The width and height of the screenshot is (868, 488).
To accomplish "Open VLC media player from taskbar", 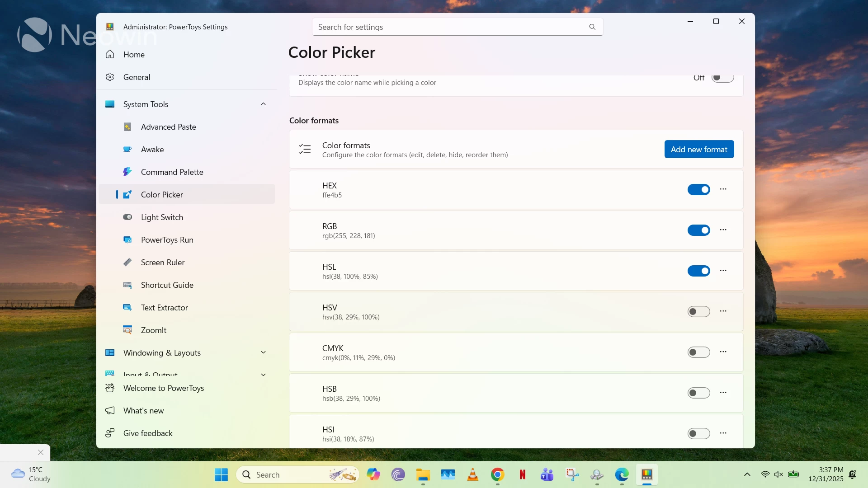I will [x=472, y=475].
